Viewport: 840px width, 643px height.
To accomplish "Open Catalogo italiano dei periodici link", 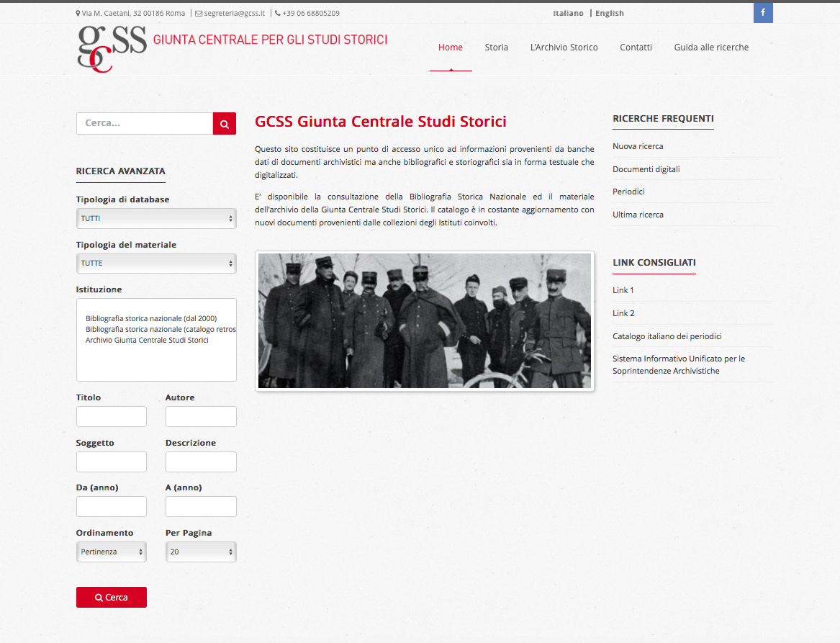I will (x=667, y=336).
